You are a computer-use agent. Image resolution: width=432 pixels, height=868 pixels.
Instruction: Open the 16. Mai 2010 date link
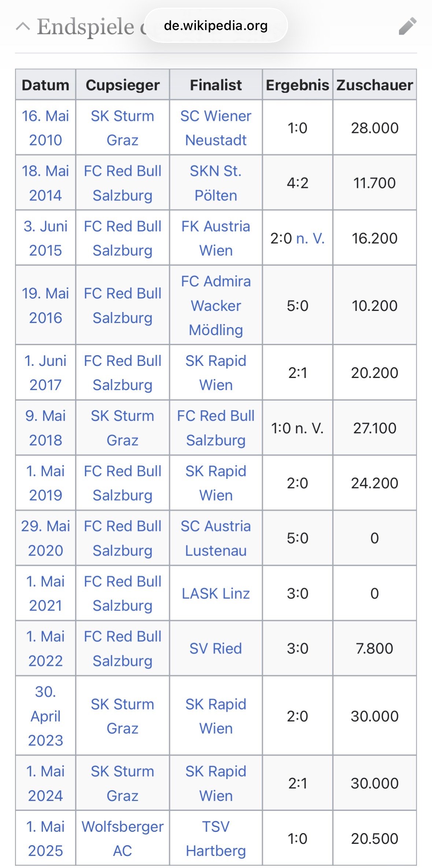click(45, 128)
